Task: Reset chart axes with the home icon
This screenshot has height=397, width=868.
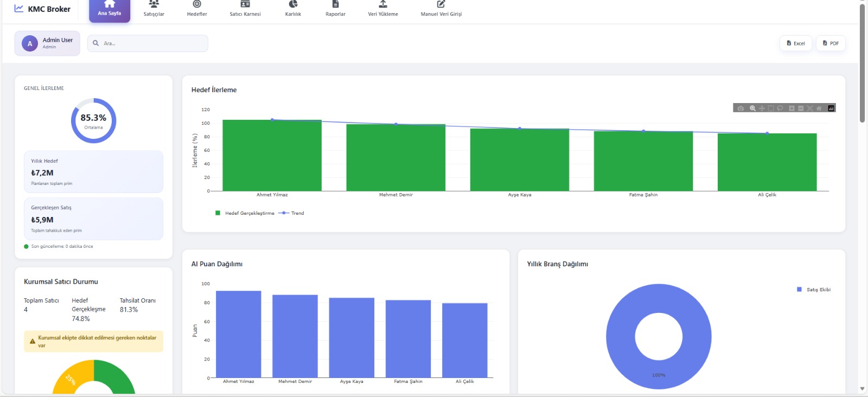Action: [819, 108]
